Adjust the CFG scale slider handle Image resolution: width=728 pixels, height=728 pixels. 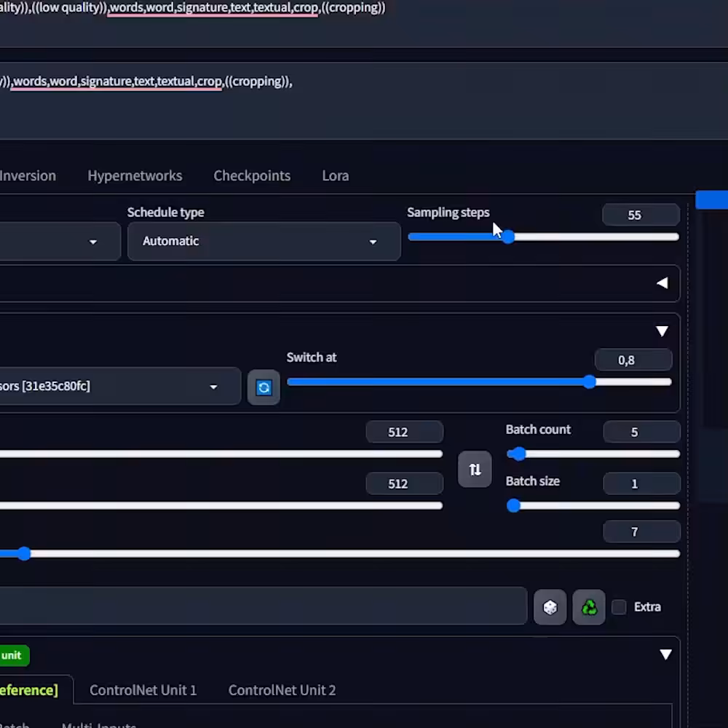[x=24, y=553]
